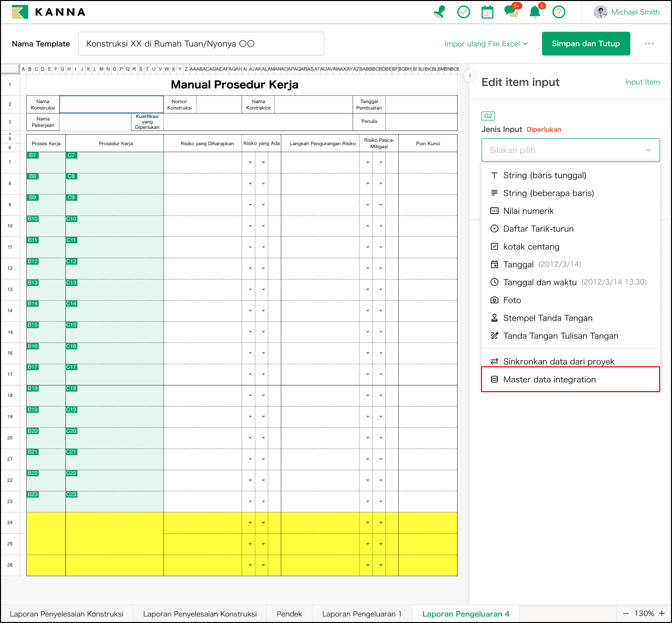Click the Nama Template text field

point(201,44)
